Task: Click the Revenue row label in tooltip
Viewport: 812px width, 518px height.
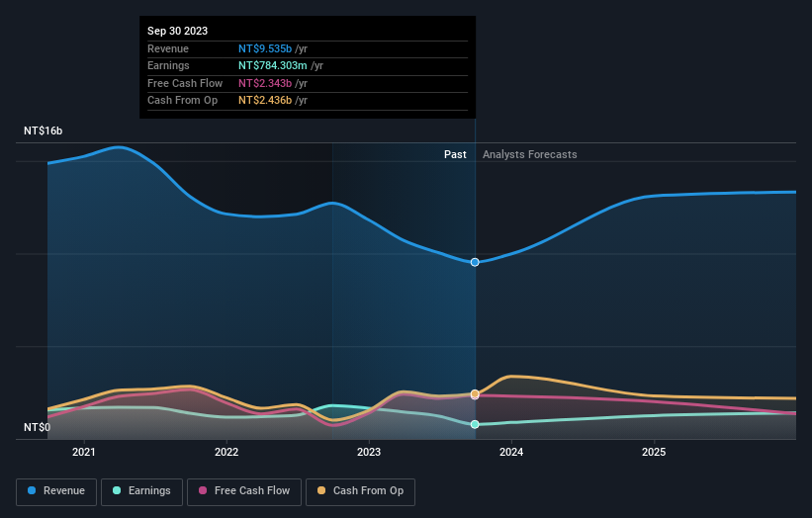Action: (168, 48)
